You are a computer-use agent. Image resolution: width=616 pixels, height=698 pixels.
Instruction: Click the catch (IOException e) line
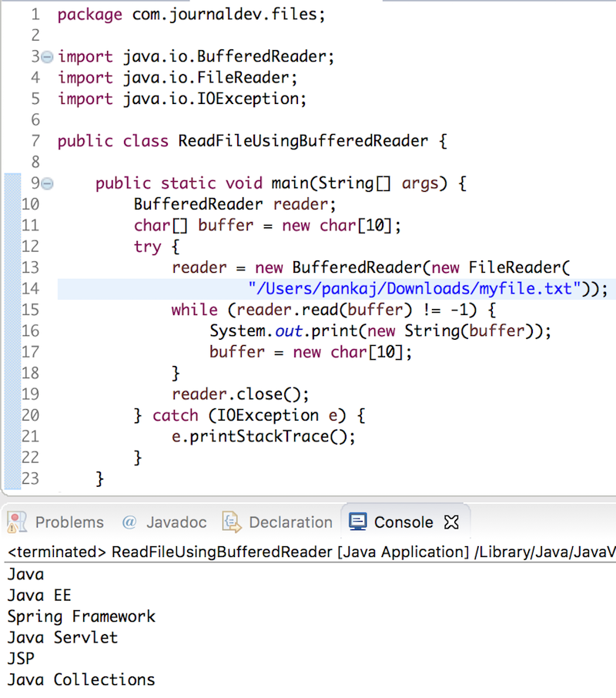point(249,416)
